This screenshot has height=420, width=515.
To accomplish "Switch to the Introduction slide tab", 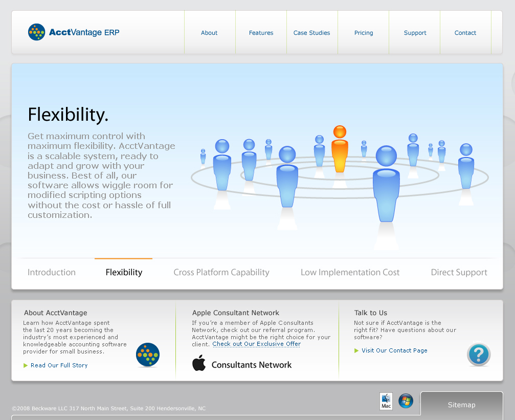I will pyautogui.click(x=52, y=273).
